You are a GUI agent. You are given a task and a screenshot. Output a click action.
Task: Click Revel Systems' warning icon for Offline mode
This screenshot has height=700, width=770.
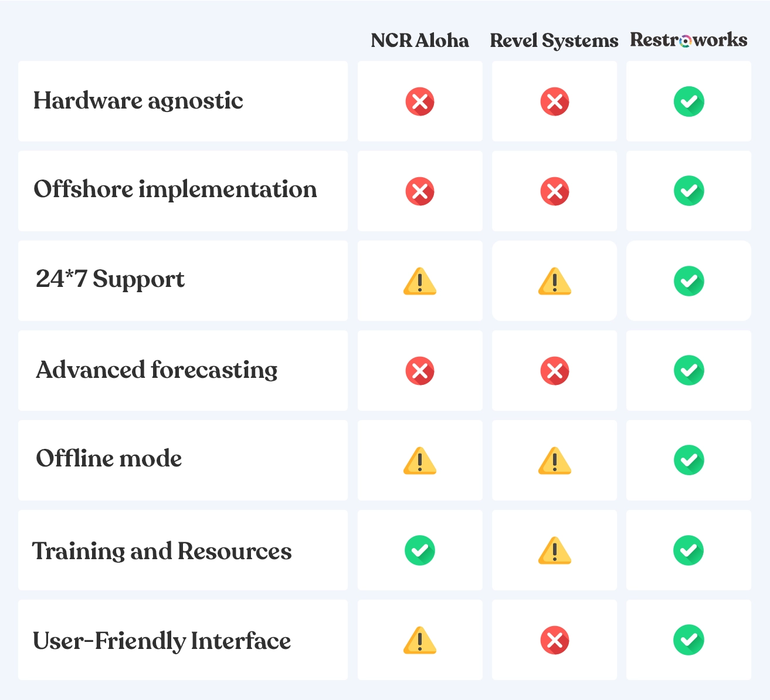tap(554, 461)
